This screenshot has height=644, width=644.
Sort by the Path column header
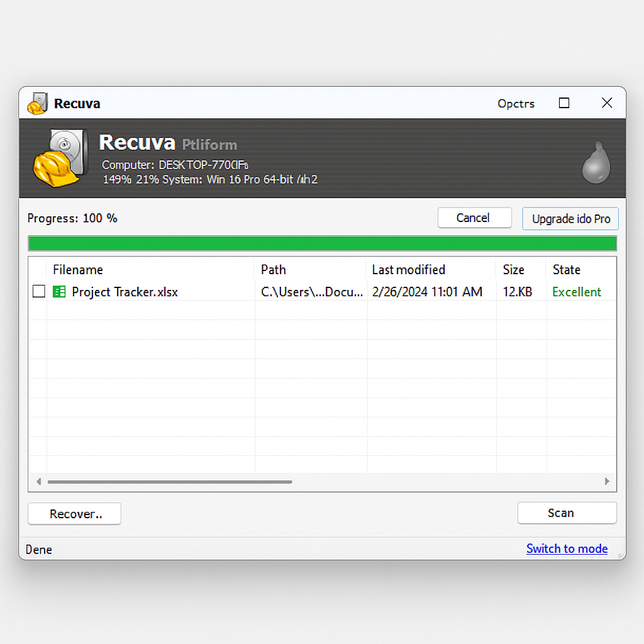pos(273,270)
